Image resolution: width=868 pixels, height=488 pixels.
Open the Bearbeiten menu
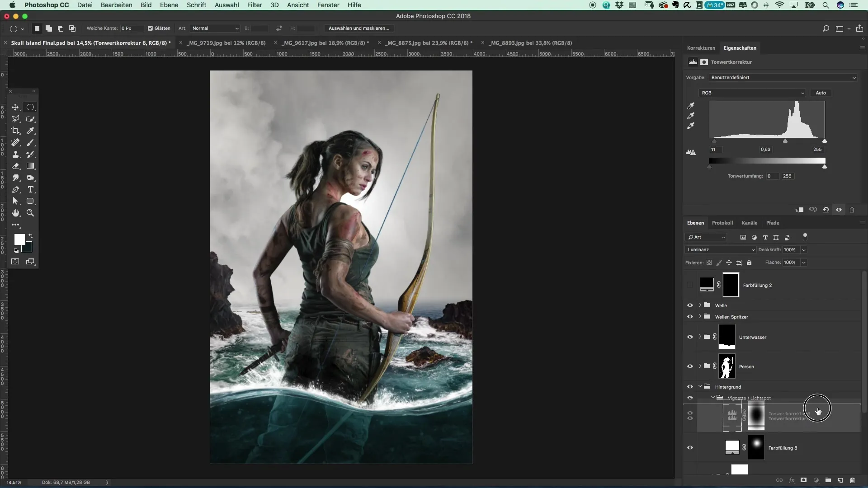coord(117,5)
